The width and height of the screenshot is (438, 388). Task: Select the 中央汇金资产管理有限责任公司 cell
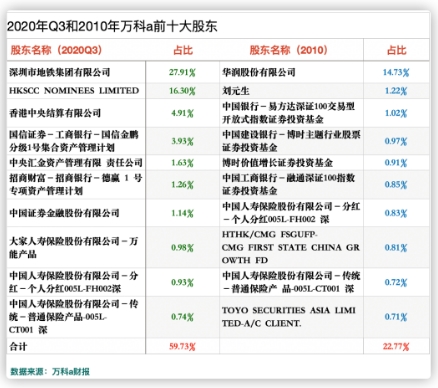click(76, 163)
